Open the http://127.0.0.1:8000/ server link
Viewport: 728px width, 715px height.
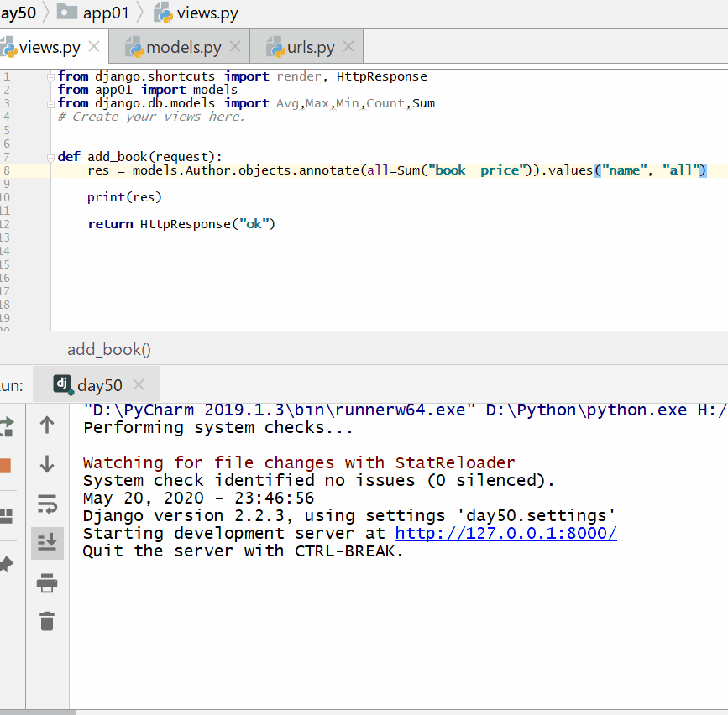click(x=505, y=534)
